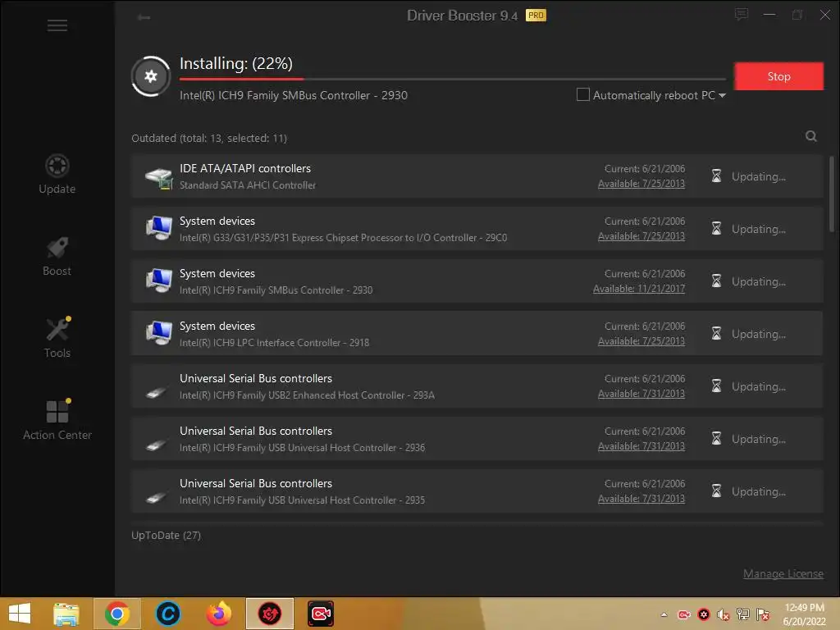Click the network tray icon
Image resolution: width=840 pixels, height=630 pixels.
click(743, 614)
